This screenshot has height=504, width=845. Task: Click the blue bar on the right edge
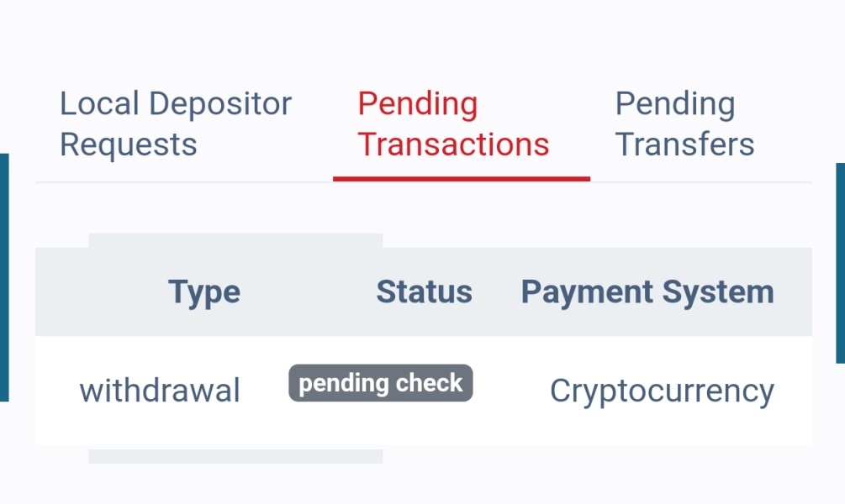(x=840, y=262)
